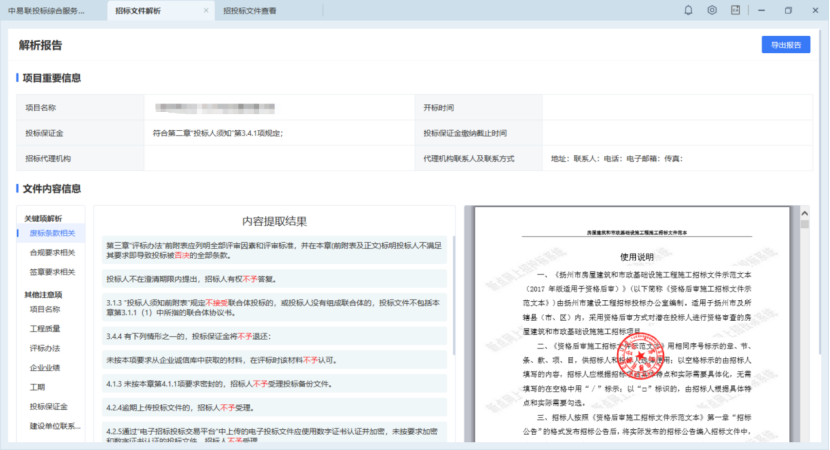Screen dimensions: 830x450
Task: Choose the 企业业绩 item
Action: (45, 368)
